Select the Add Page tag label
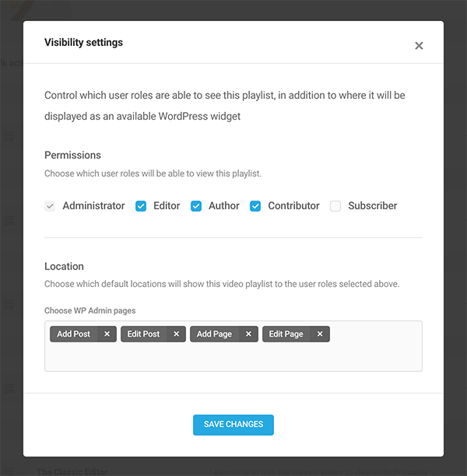Screen dimensions: 467x476 (x=214, y=334)
